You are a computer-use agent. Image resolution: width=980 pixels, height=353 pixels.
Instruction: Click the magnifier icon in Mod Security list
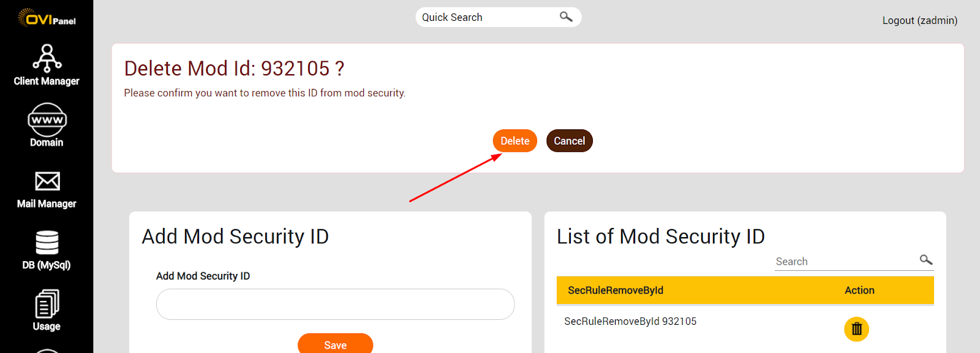(x=925, y=260)
